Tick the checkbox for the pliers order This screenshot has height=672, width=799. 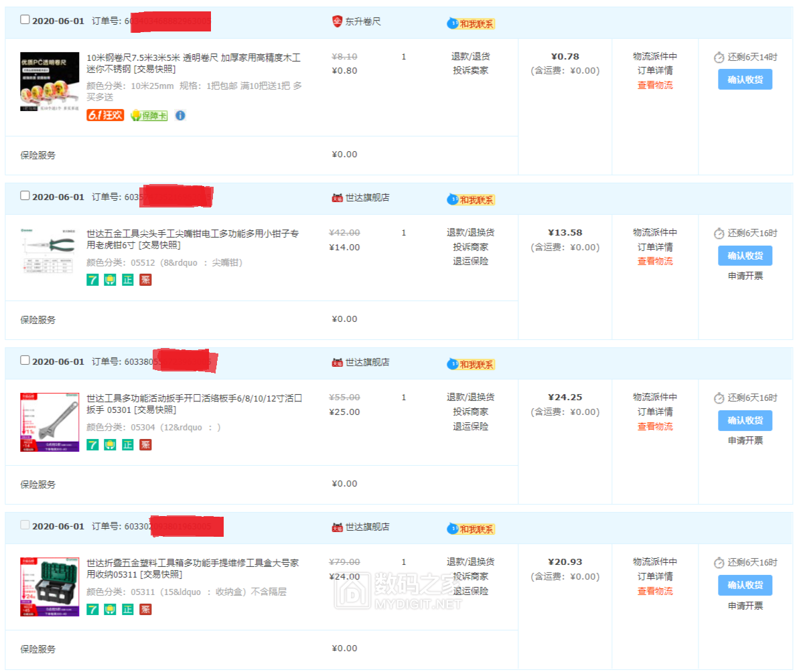click(x=25, y=196)
